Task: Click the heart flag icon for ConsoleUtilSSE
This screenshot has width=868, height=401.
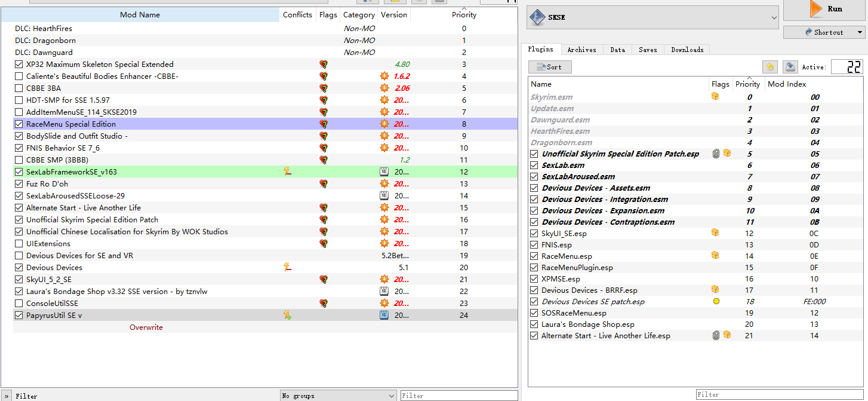Action: point(324,304)
